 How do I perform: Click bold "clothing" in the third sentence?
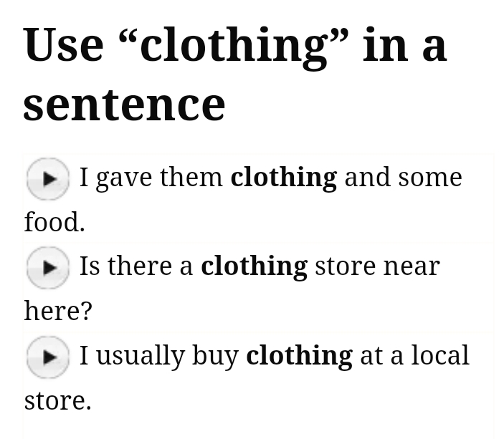[299, 356]
